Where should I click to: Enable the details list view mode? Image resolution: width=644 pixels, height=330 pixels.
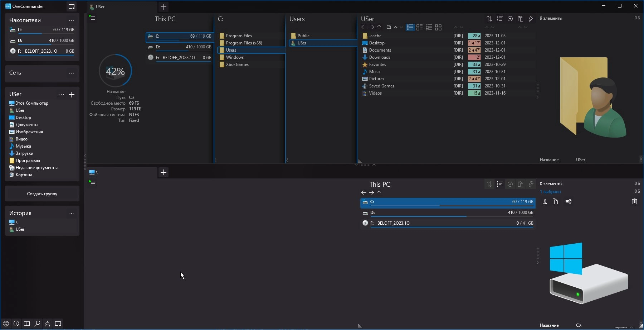pyautogui.click(x=410, y=27)
